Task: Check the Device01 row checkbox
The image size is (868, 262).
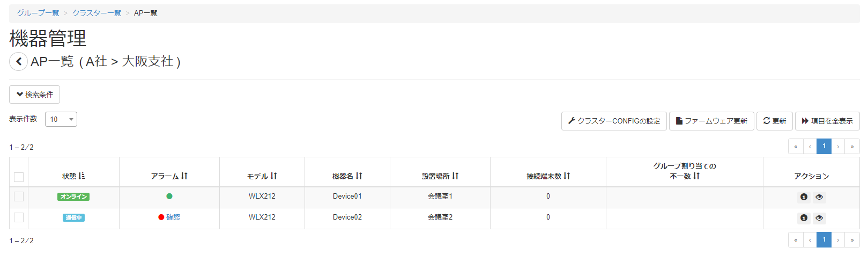Action: [19, 196]
